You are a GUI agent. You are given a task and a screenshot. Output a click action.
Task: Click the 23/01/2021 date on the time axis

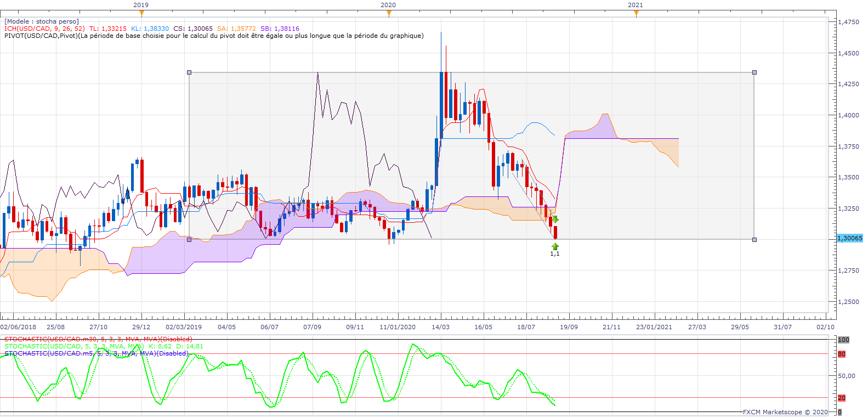click(654, 327)
